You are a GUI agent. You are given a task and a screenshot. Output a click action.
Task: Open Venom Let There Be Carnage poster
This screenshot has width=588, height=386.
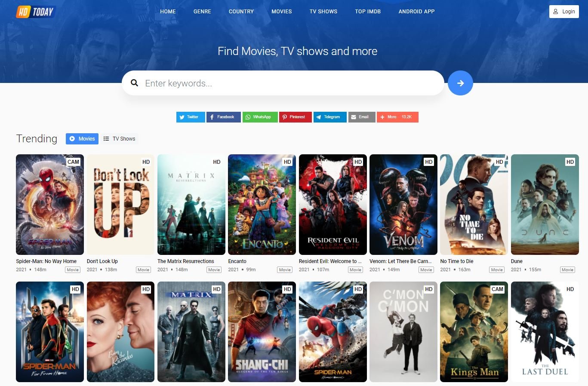403,205
